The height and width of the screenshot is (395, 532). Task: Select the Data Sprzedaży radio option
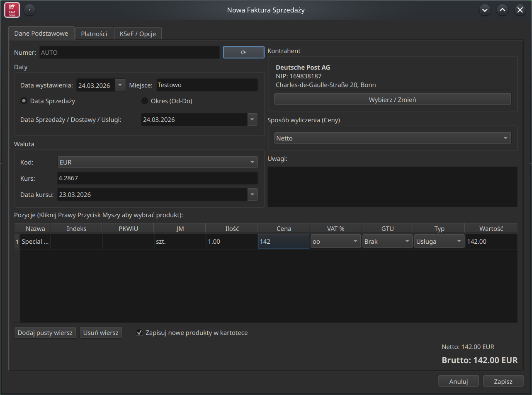click(x=24, y=101)
